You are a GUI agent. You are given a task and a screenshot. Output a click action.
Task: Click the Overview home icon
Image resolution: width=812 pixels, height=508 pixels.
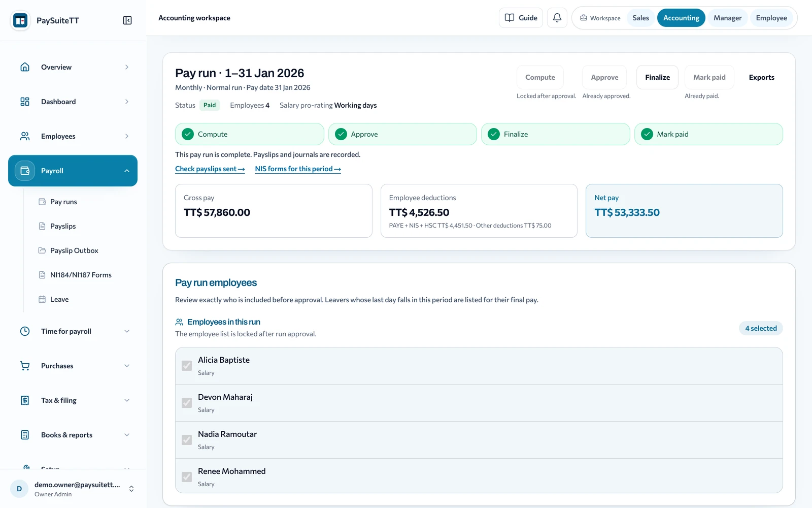point(25,67)
